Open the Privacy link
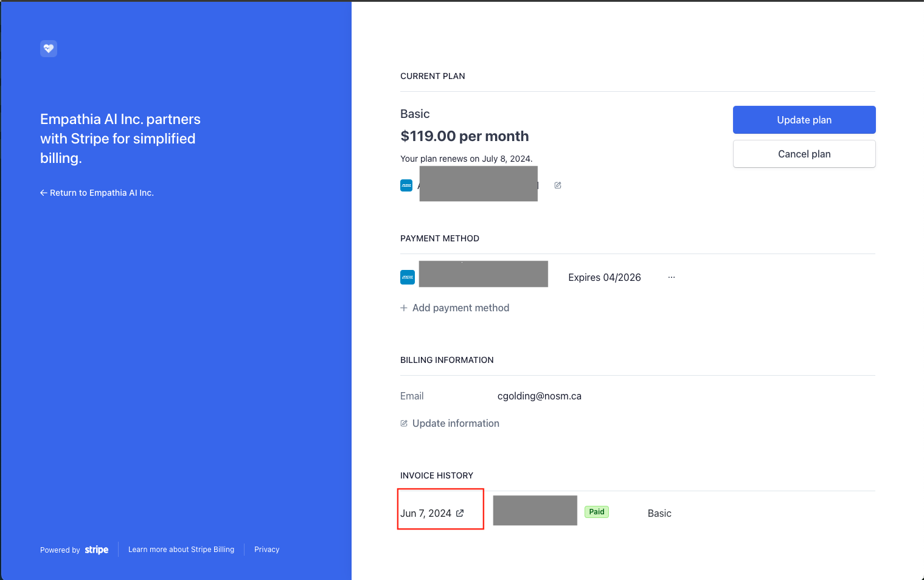The height and width of the screenshot is (580, 924). click(267, 550)
